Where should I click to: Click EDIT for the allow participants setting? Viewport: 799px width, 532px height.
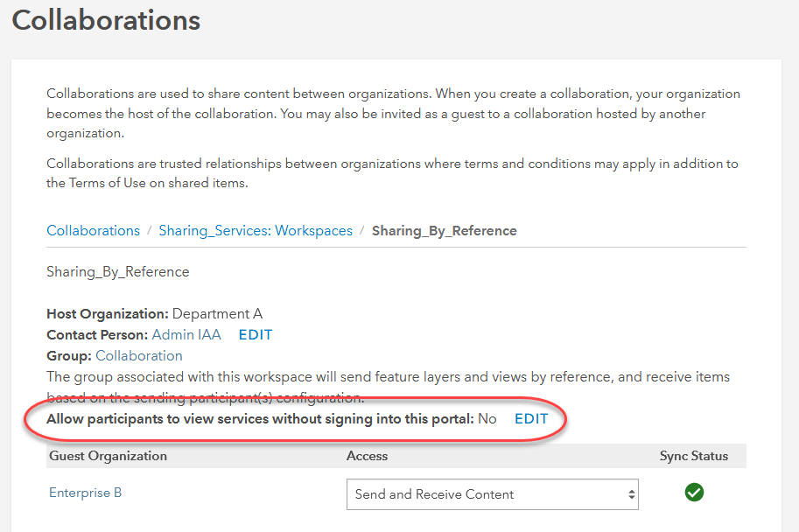531,418
